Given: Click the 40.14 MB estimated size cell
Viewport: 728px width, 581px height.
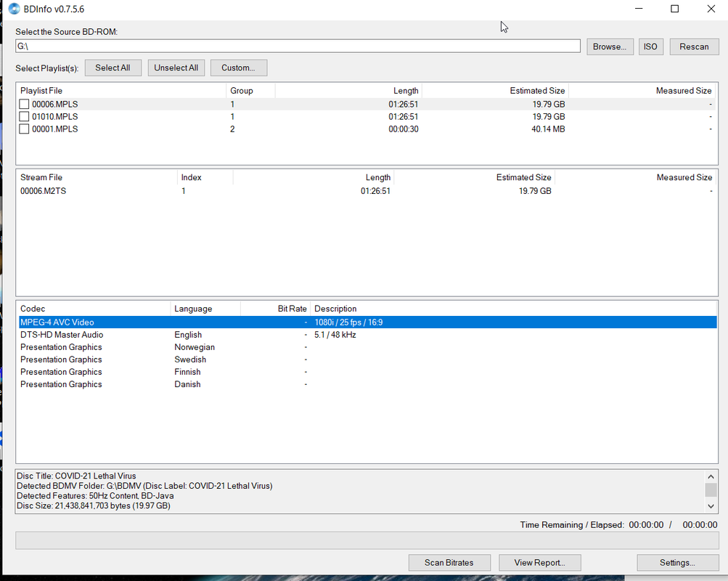Looking at the screenshot, I should tap(548, 129).
